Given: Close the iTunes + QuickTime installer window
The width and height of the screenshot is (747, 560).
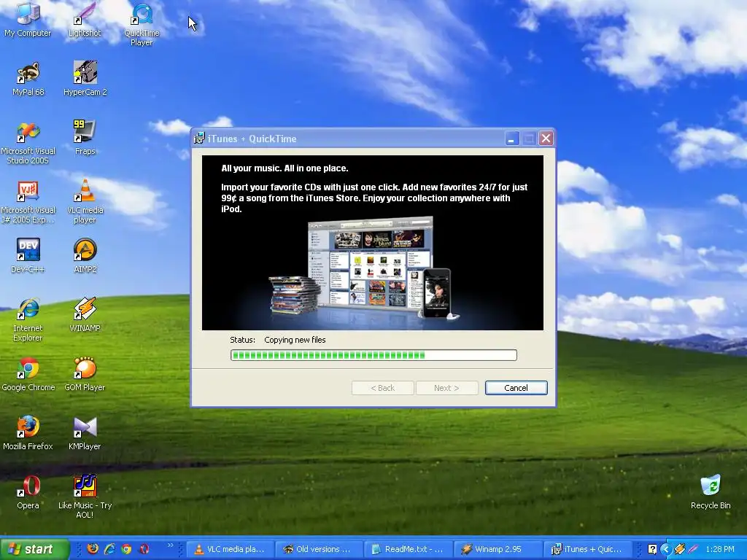Looking at the screenshot, I should pos(546,139).
